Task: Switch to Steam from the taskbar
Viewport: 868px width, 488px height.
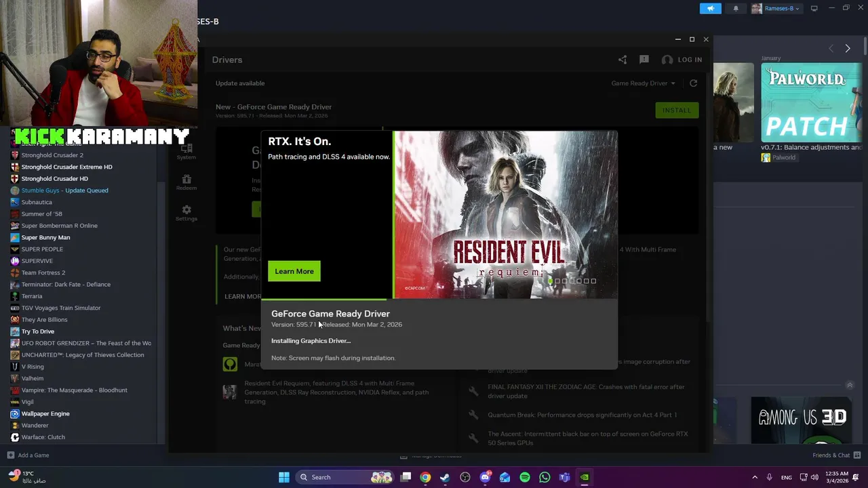Action: tap(445, 477)
